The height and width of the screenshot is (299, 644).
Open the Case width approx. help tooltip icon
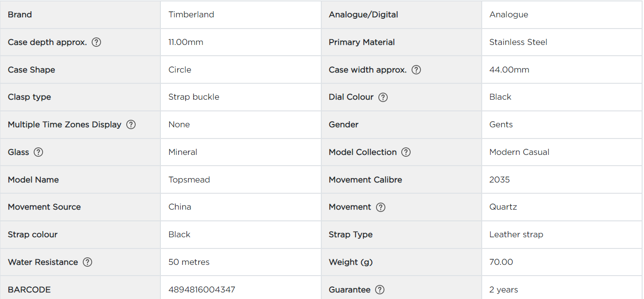(416, 70)
